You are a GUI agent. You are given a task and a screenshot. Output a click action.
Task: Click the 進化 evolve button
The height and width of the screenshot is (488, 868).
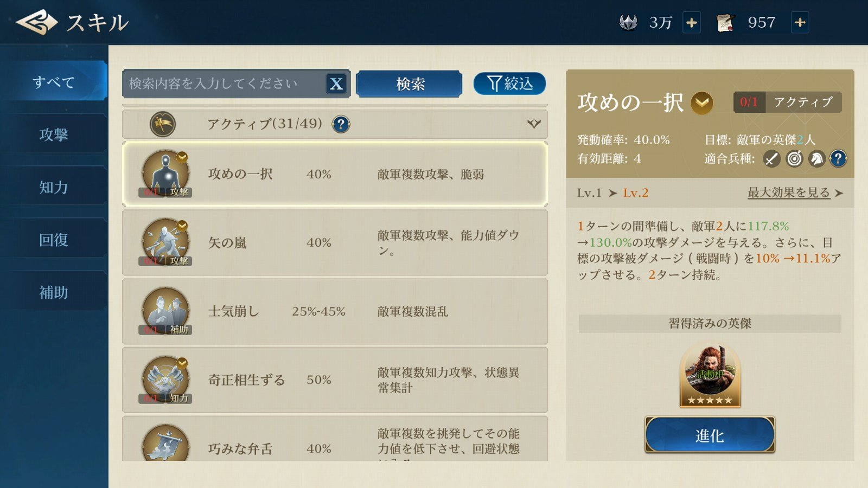710,435
